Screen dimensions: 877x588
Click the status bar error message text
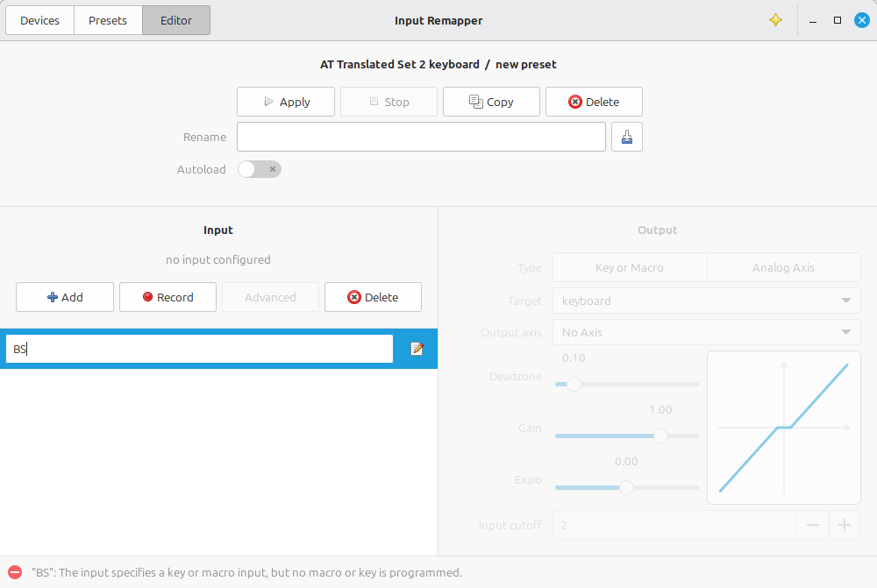pos(246,572)
